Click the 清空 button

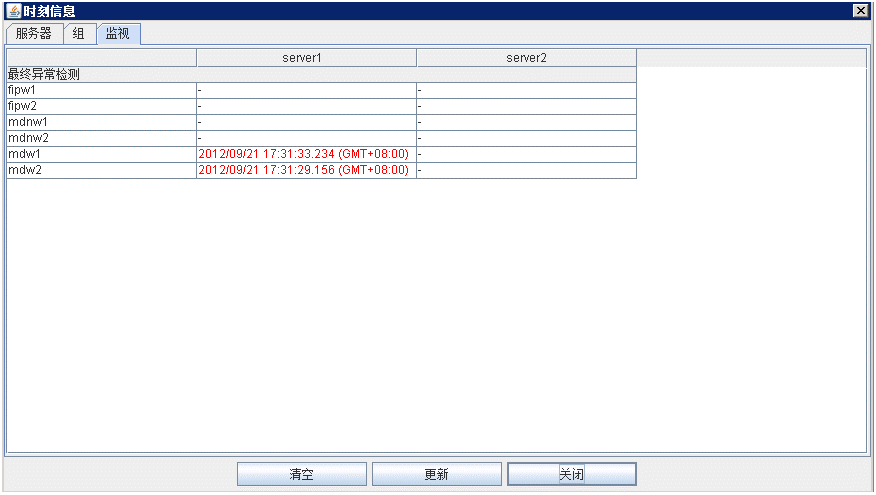302,474
